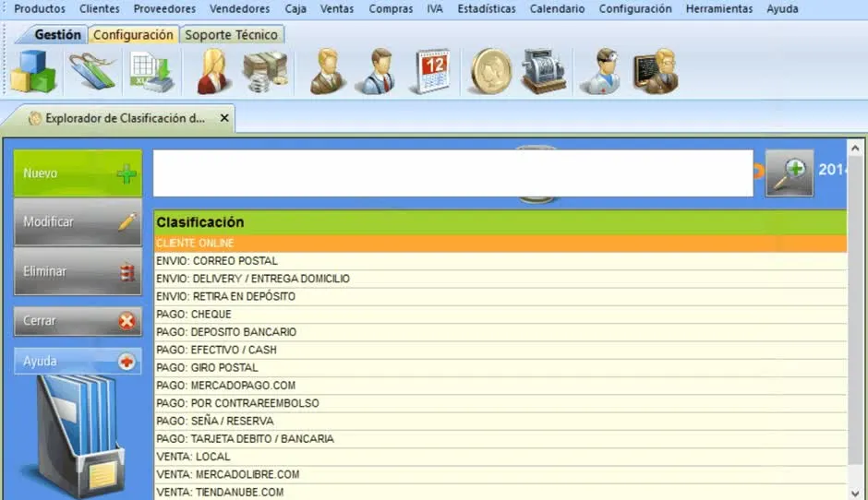Screen dimensions: 868x500
Task: Switch to the Soporte Técnico tab
Action: pyautogui.click(x=232, y=34)
